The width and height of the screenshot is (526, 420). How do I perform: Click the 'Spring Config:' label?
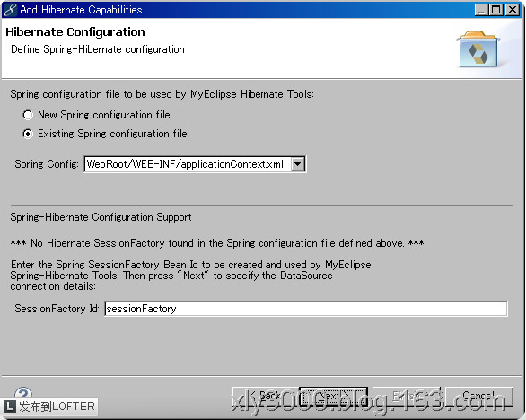47,164
